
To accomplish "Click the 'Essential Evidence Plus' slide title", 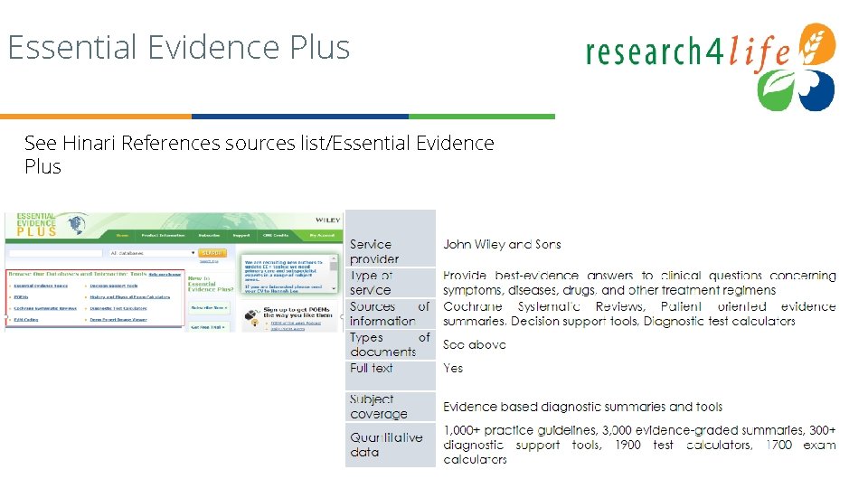I will (179, 47).
